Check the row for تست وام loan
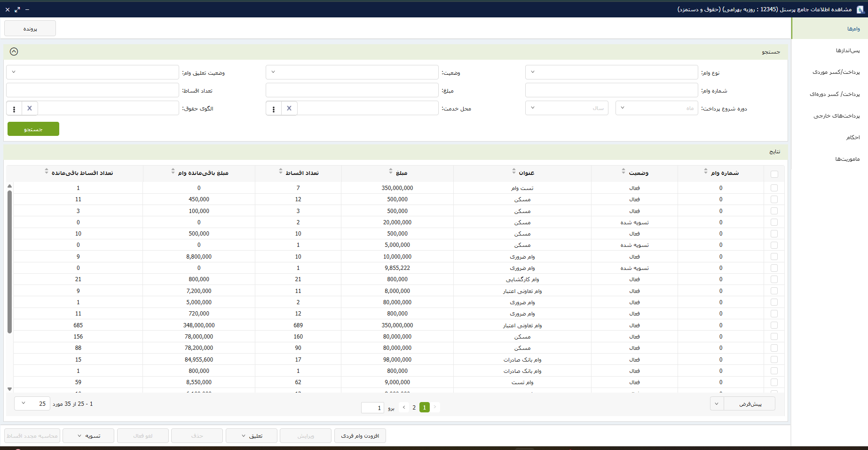 [x=774, y=188]
